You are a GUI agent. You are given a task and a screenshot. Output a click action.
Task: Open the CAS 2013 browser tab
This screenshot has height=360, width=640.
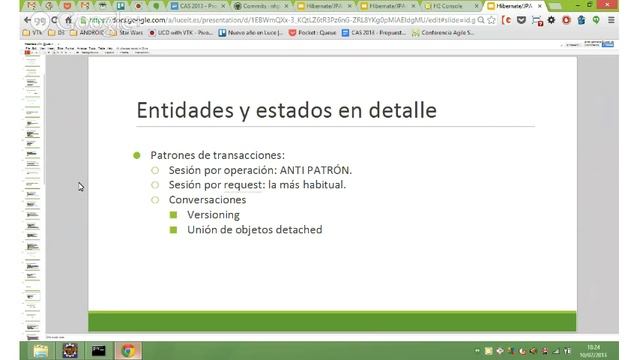tap(198, 6)
